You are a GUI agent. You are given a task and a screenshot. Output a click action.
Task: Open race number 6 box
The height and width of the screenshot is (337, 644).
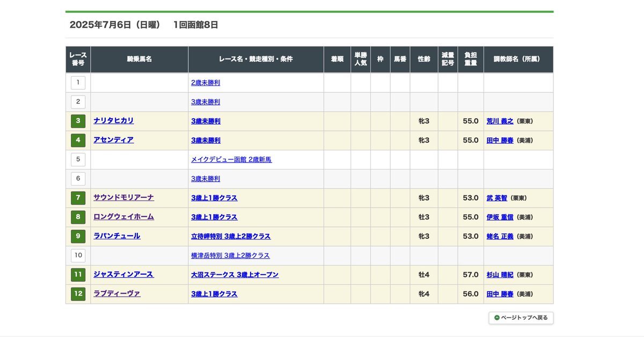click(78, 179)
